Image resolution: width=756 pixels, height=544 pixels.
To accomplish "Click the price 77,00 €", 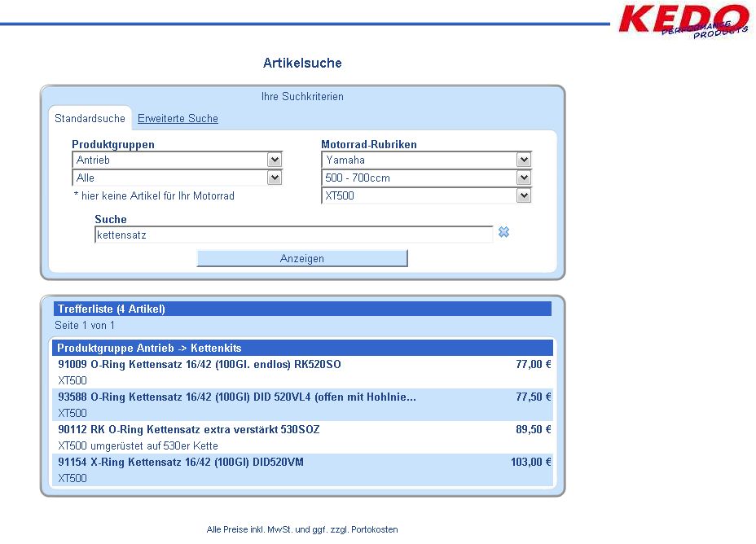I will click(x=534, y=364).
